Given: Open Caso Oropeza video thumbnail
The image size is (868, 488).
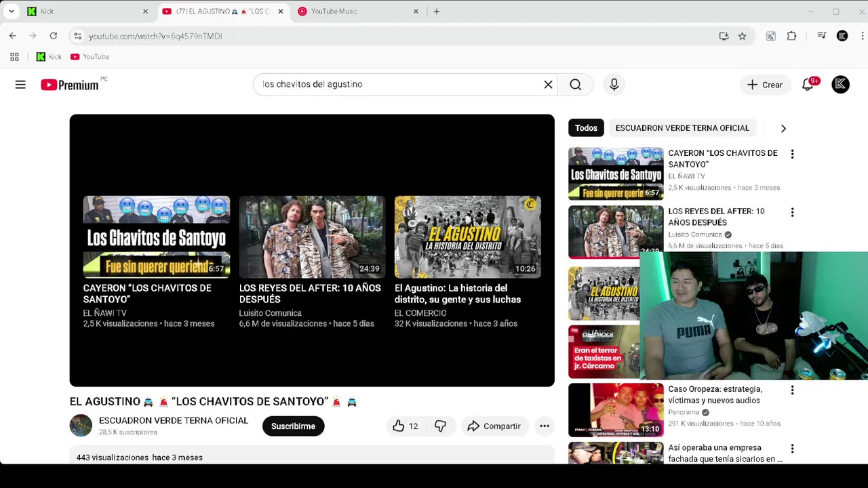Looking at the screenshot, I should 616,410.
